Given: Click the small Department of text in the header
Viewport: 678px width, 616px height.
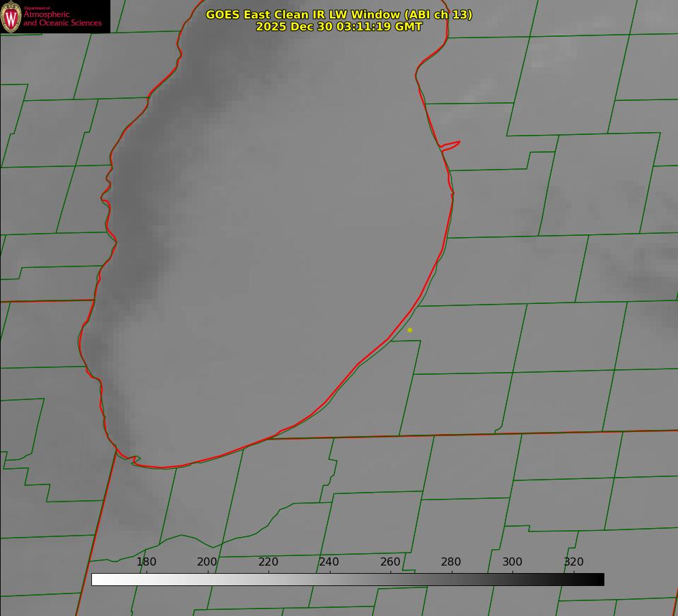Looking at the screenshot, I should pyautogui.click(x=37, y=8).
